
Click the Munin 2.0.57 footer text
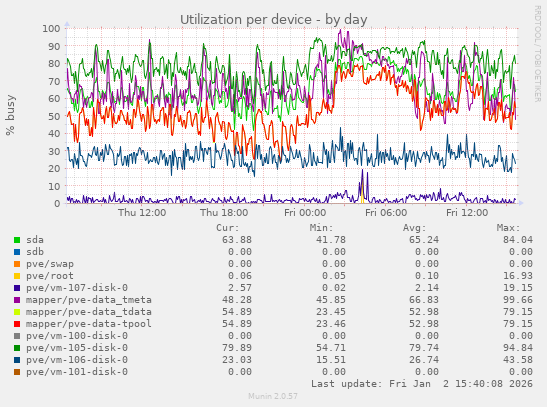pyautogui.click(x=273, y=396)
